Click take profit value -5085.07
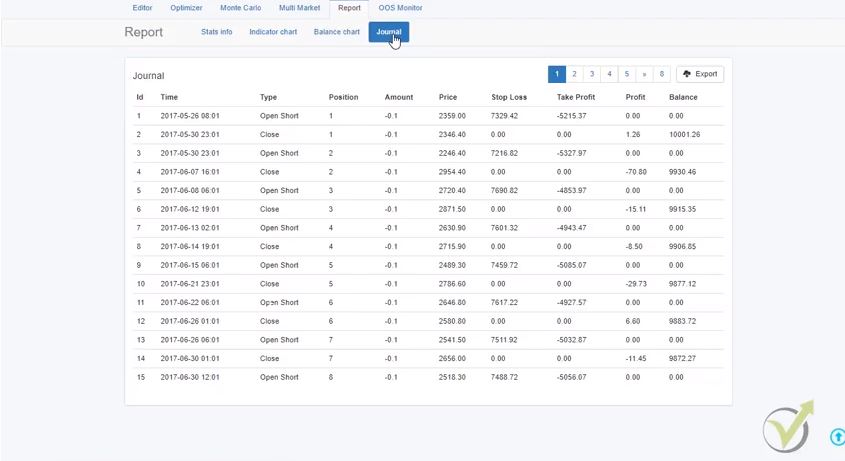 coord(571,265)
